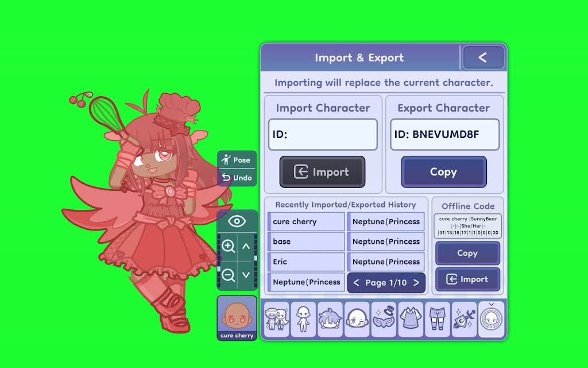Viewport: 588px width, 368px height.
Task: Open the shirt clothing category icon
Action: [x=411, y=319]
